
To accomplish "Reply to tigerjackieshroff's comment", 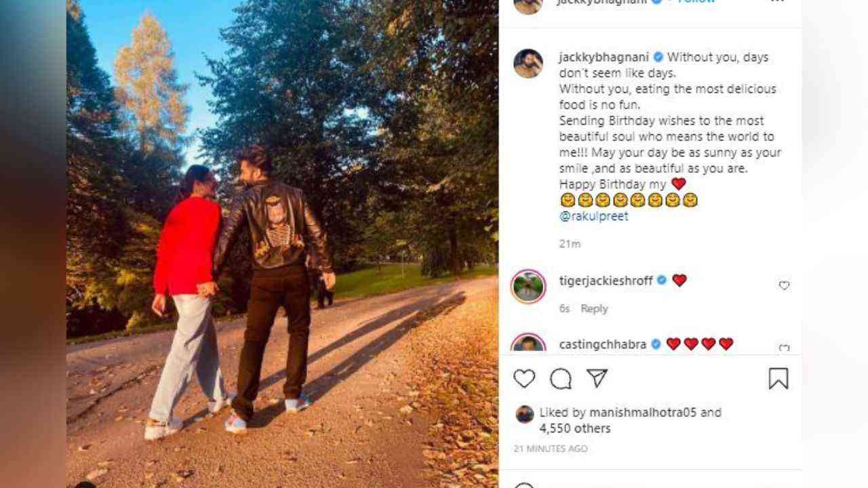I will [594, 308].
